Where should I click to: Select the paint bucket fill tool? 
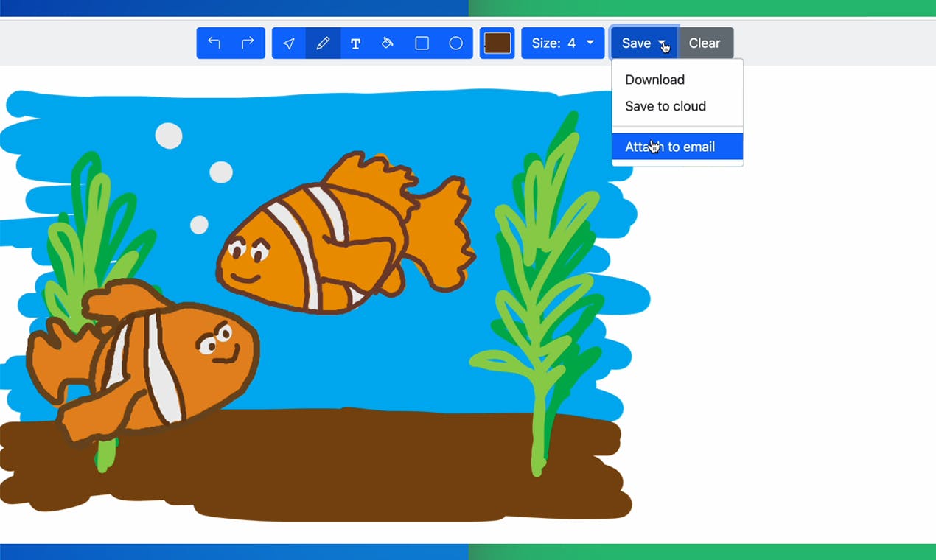coord(388,43)
